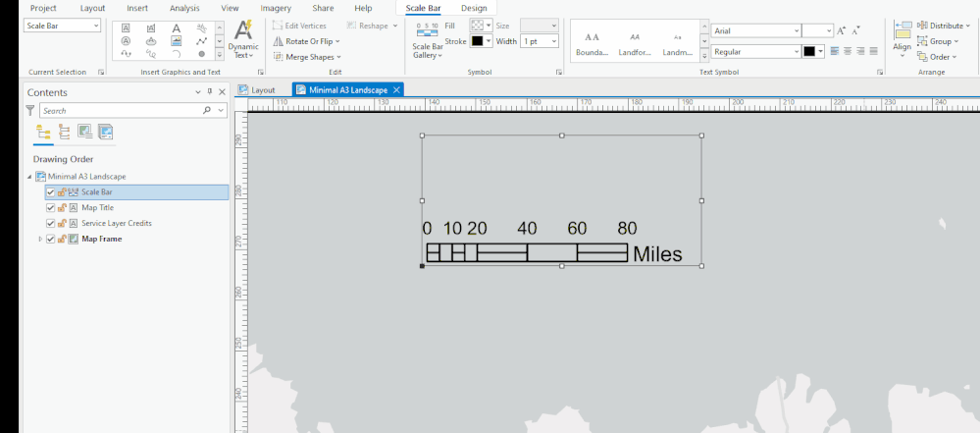The image size is (980, 433).
Task: Select the Boundary text symbol style
Action: (593, 42)
